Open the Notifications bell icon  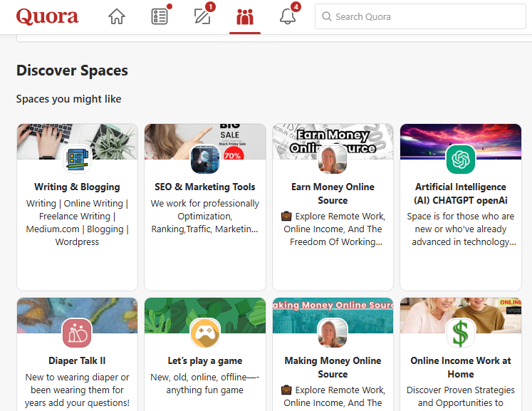click(288, 16)
